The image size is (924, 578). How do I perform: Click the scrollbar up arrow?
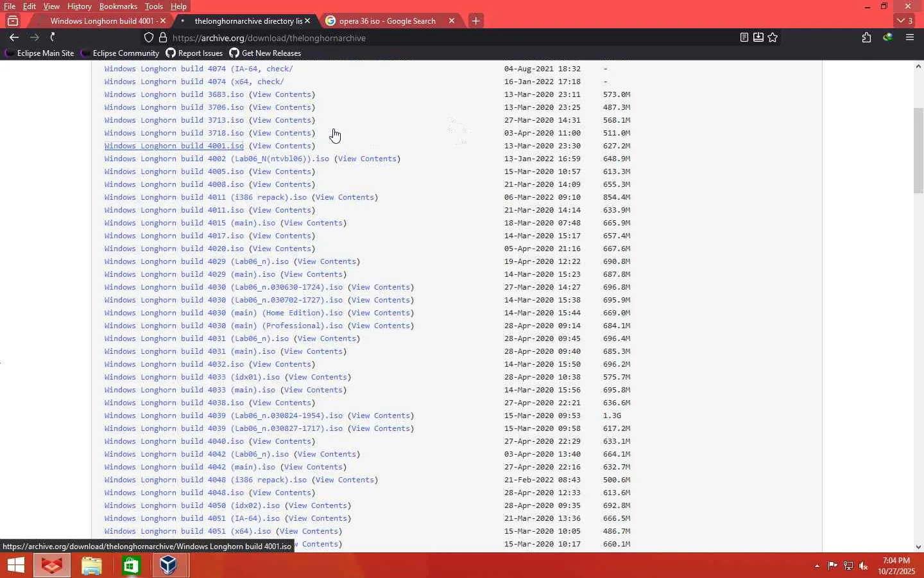pyautogui.click(x=918, y=66)
